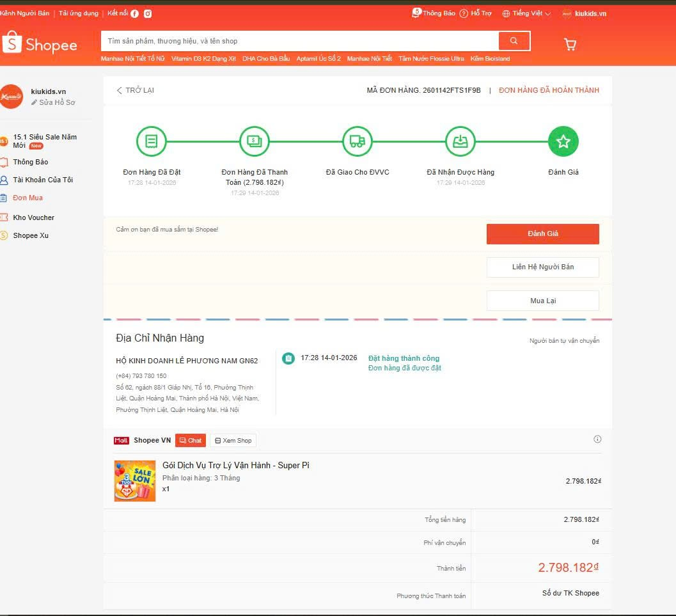The image size is (676, 616).
Task: Click the Hỗ Trợ help icon
Action: click(464, 14)
